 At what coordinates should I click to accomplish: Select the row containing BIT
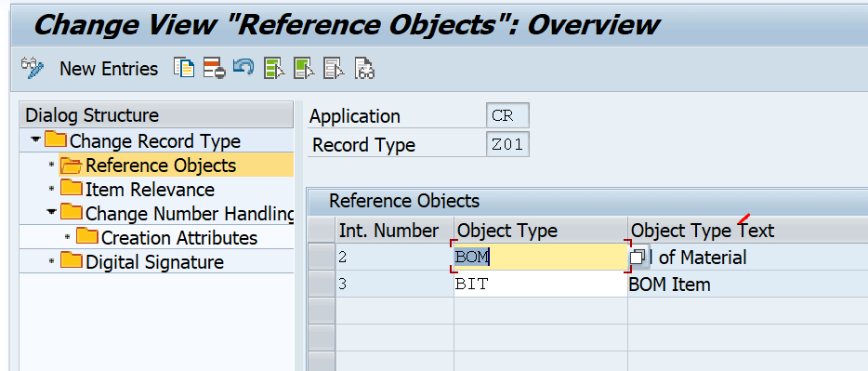tap(321, 285)
